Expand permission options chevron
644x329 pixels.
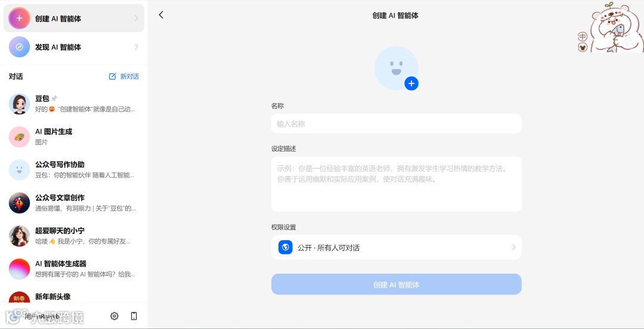coord(513,247)
